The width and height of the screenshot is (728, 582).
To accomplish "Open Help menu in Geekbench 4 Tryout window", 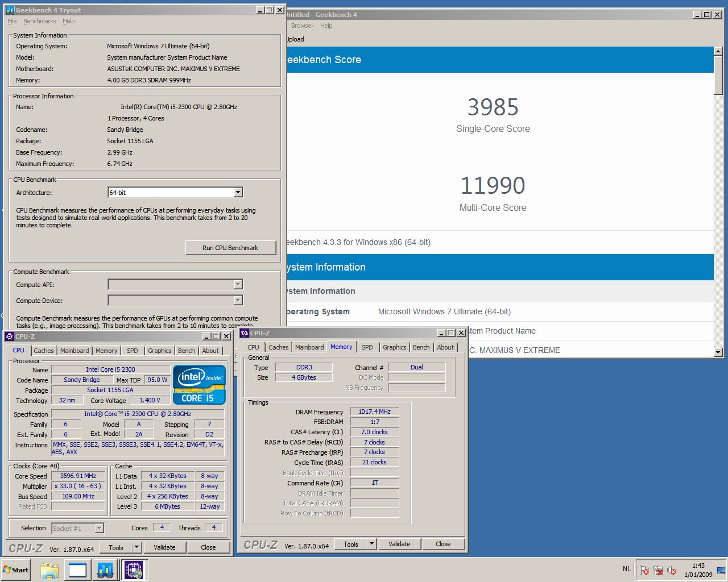I will [x=69, y=21].
